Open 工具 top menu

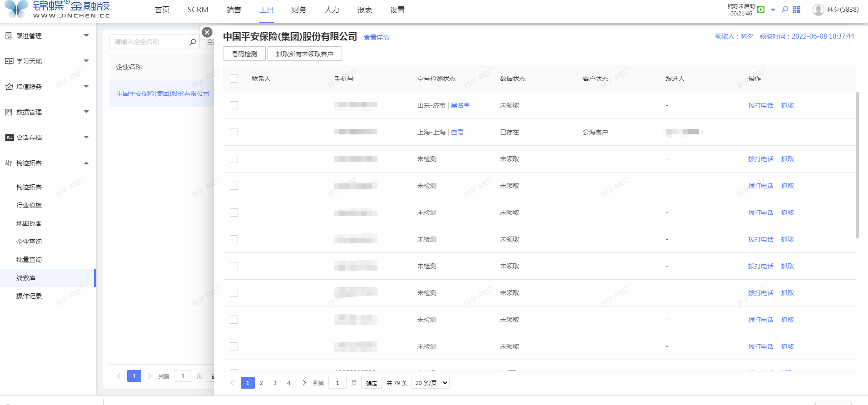[x=267, y=10]
